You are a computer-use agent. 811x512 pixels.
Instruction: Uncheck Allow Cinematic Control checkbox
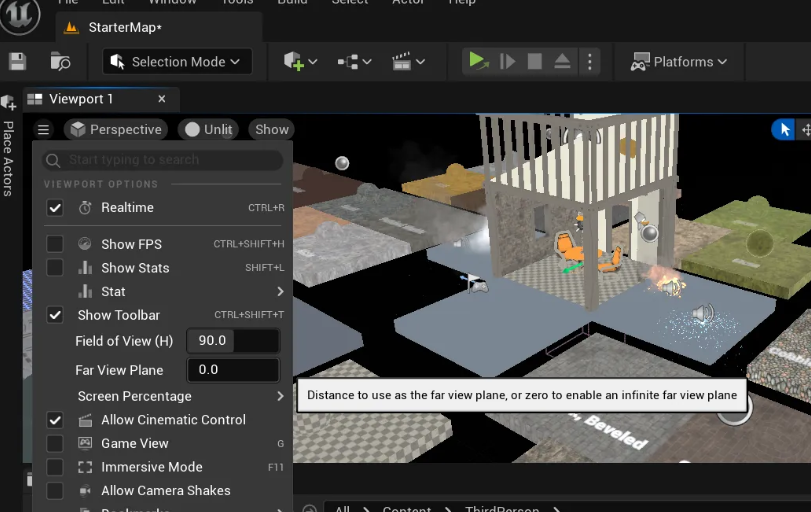(x=55, y=420)
